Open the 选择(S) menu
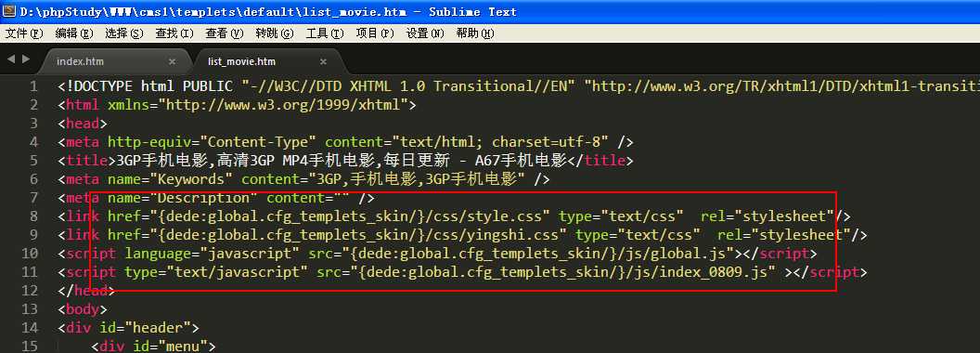Image resolution: width=980 pixels, height=353 pixels. click(x=123, y=33)
